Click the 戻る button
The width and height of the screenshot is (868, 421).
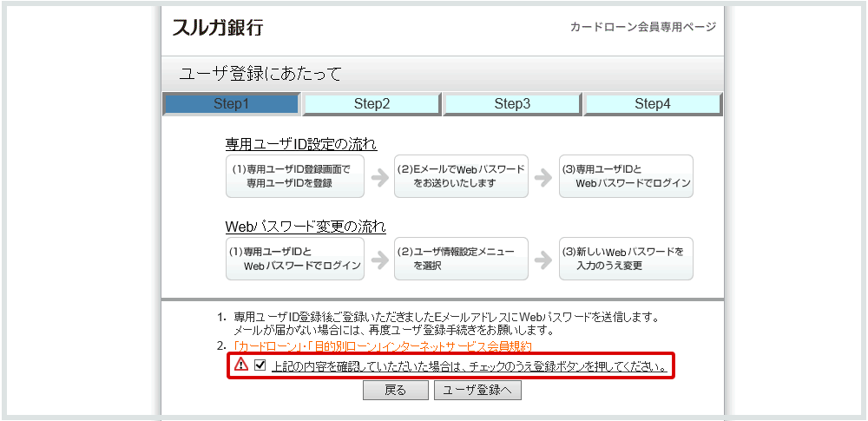396,390
